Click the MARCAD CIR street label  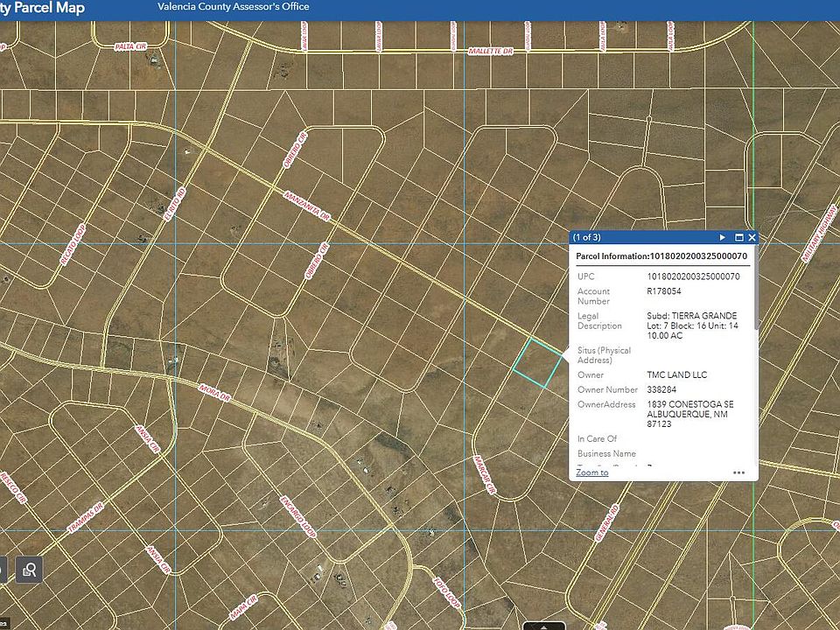point(485,475)
